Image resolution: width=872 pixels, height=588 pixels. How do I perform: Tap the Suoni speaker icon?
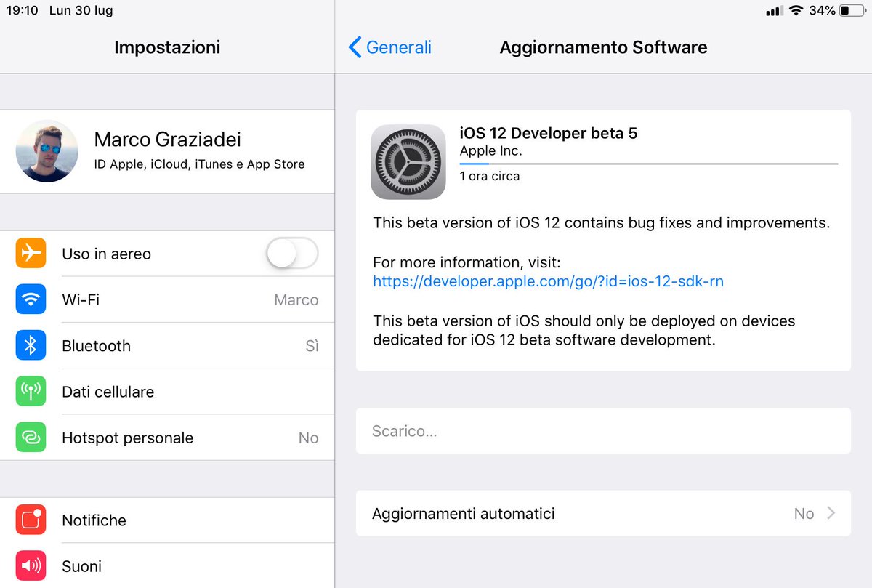coord(31,565)
